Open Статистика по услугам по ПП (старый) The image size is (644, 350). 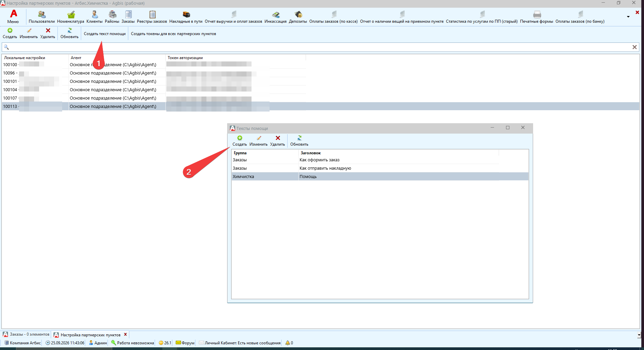pos(482,16)
